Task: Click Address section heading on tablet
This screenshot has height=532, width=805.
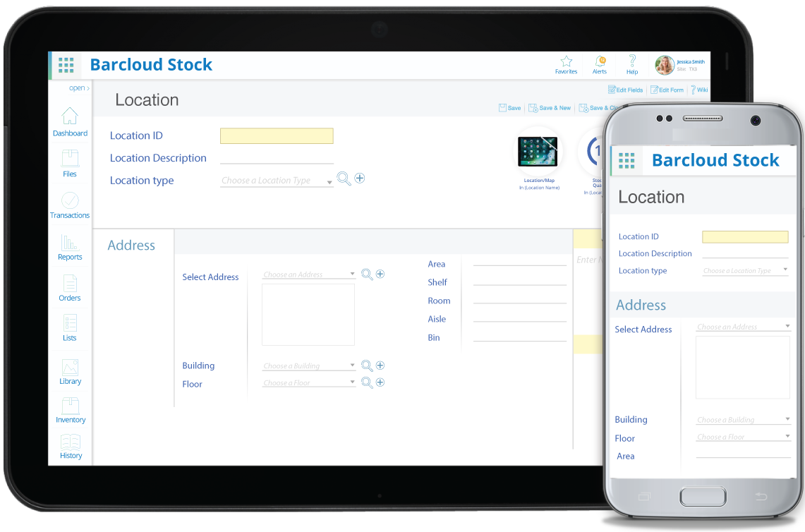Action: click(131, 246)
